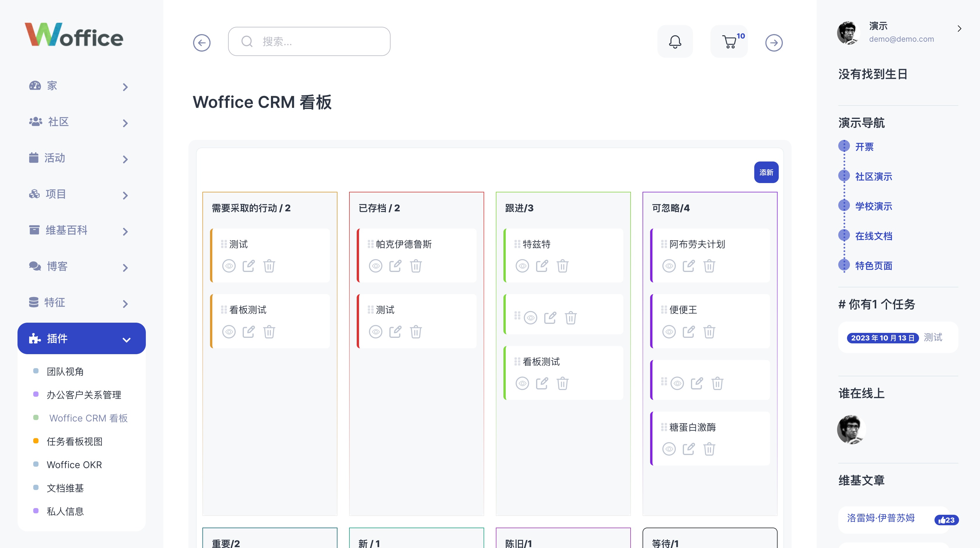Edit the 便便王 card
980x548 pixels.
[689, 331]
